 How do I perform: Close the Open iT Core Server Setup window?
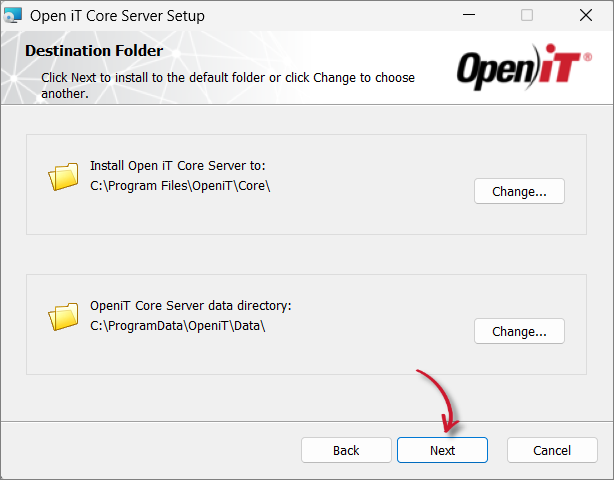coord(586,15)
